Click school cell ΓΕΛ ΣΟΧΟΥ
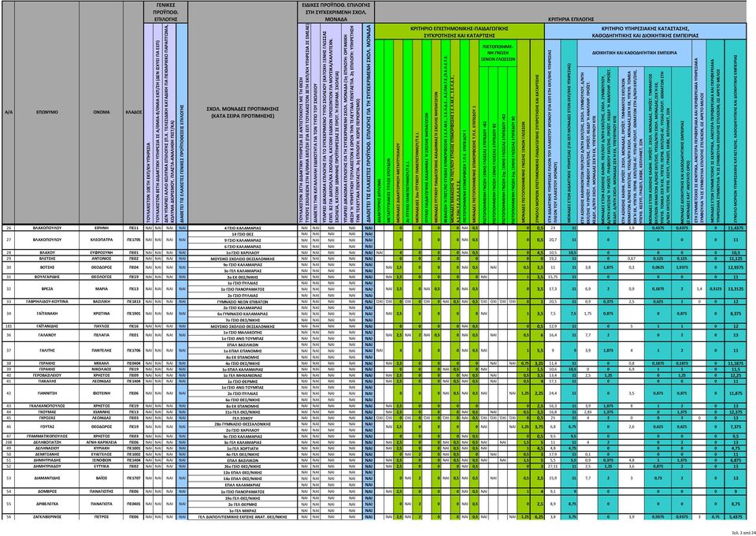The image size is (756, 536). coord(243,418)
